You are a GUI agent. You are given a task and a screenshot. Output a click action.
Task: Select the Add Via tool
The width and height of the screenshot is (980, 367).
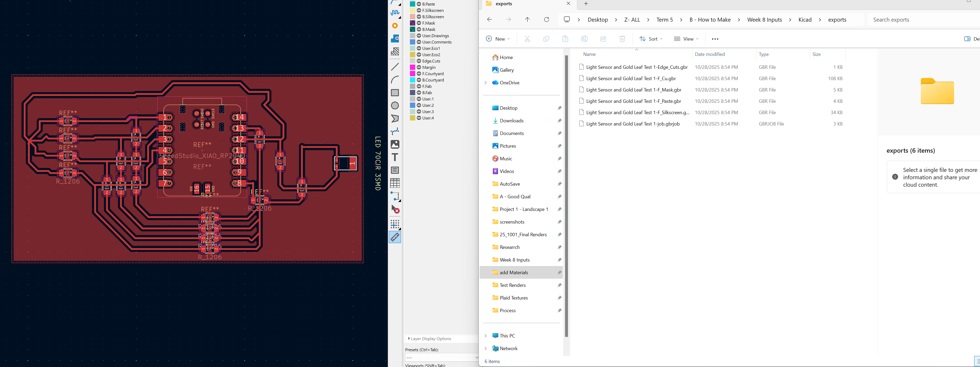(x=395, y=26)
